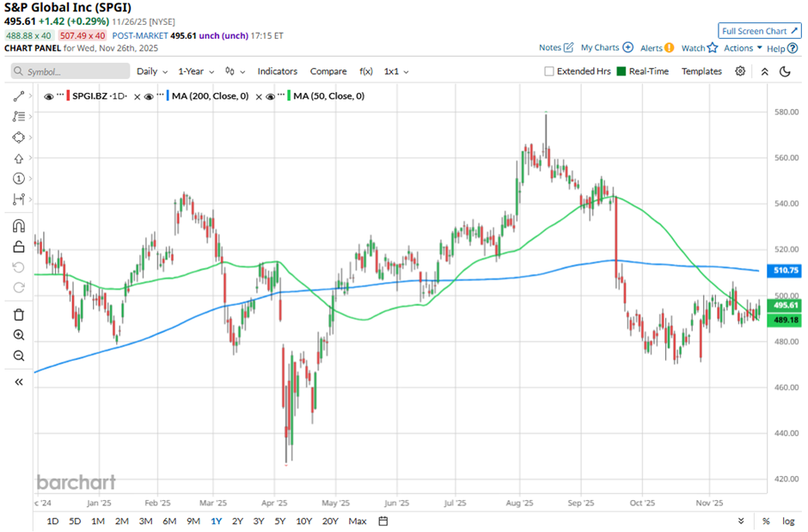Screen dimensions: 808x532
Task: Open chart settings gear
Action: tap(740, 71)
